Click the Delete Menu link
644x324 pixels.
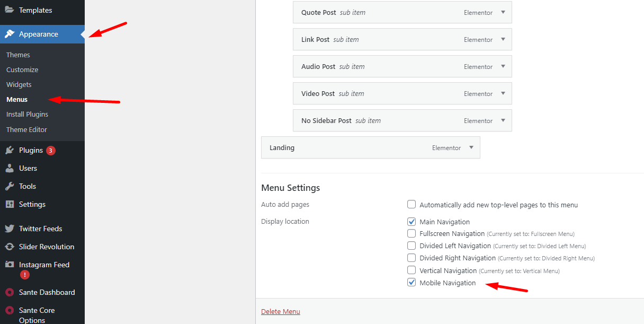click(281, 311)
